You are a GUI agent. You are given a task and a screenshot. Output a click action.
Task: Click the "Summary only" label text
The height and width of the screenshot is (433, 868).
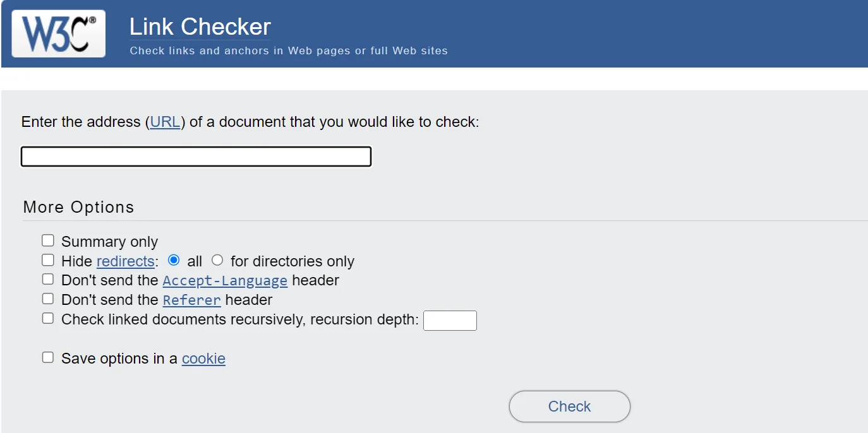point(109,242)
